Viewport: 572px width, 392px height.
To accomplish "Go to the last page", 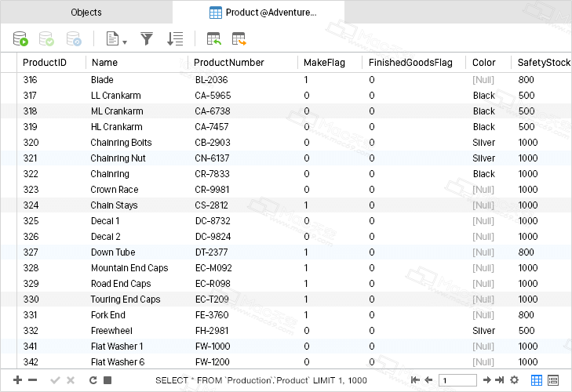I will 499,380.
